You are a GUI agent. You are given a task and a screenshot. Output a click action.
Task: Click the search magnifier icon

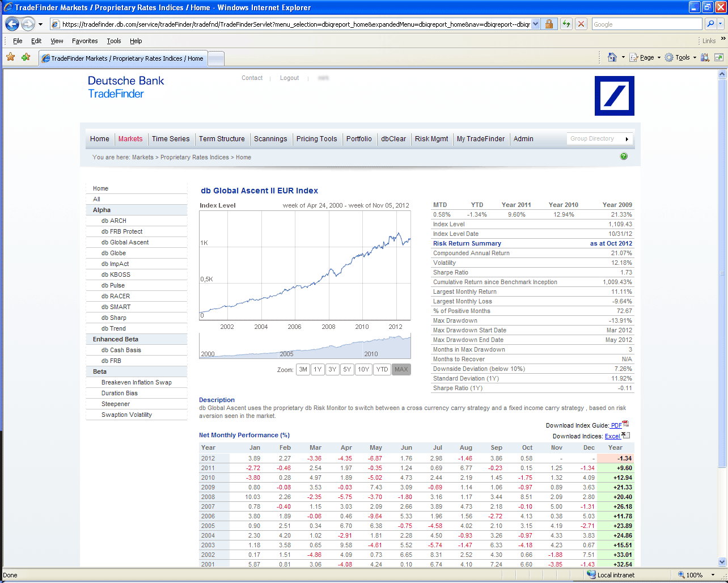click(710, 24)
